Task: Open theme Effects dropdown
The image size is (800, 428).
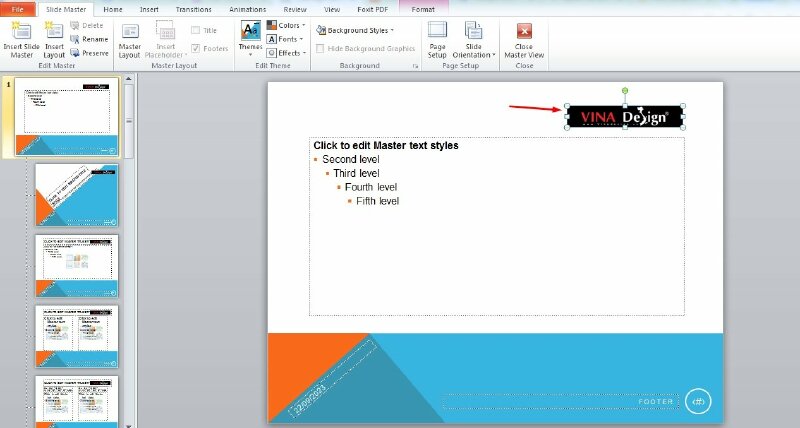Action: pyautogui.click(x=286, y=53)
